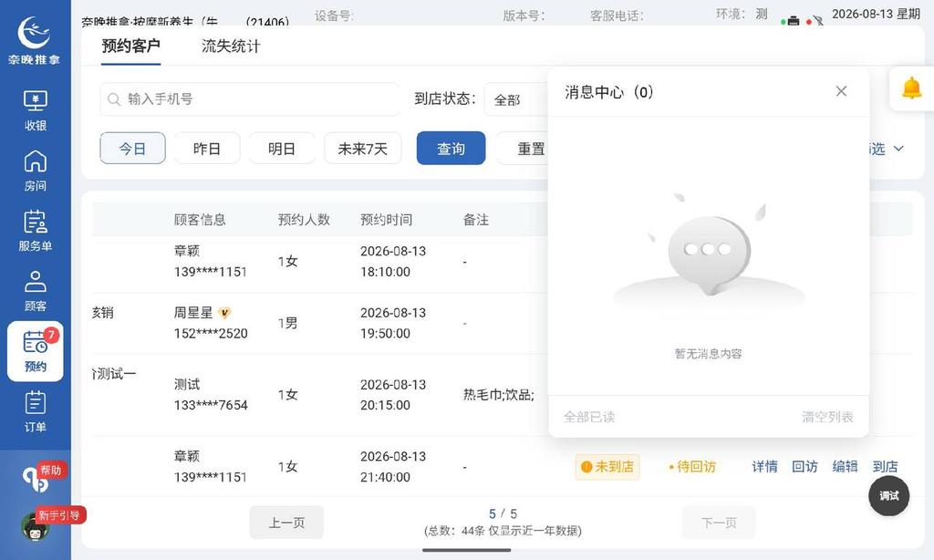
Task: Click the network status icon in header
Action: [818, 21]
